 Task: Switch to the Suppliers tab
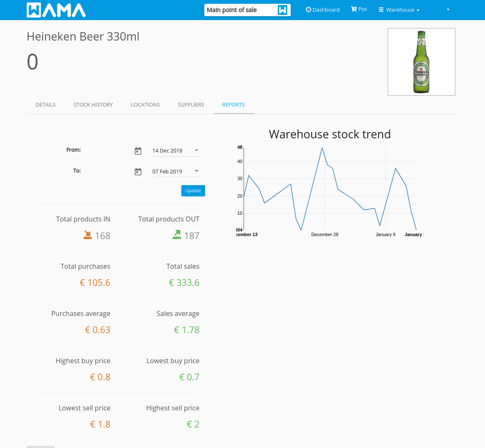click(x=191, y=104)
